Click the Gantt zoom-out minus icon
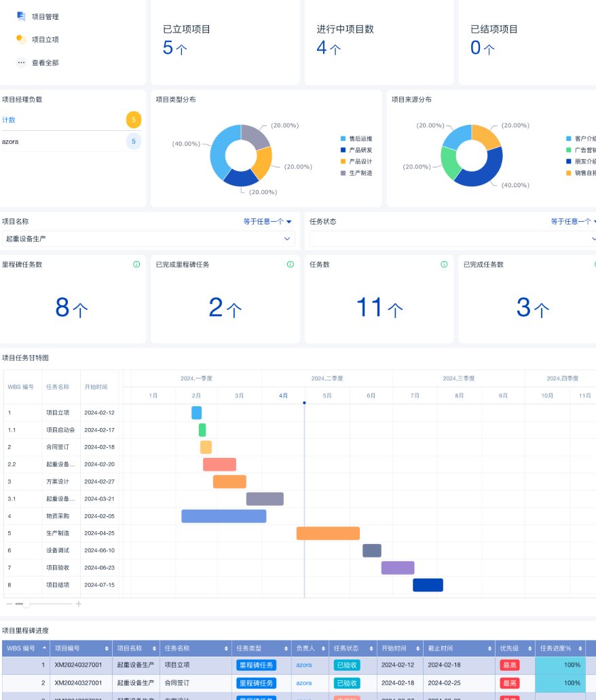The width and height of the screenshot is (596, 700). click(x=10, y=604)
